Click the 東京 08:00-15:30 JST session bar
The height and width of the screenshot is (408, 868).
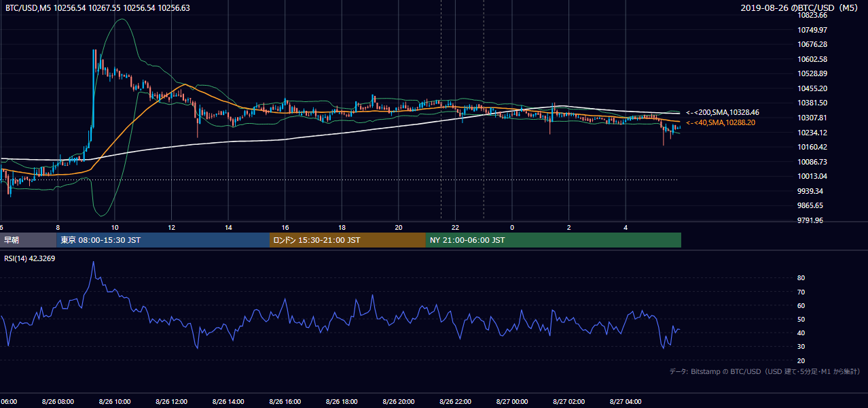pos(163,240)
